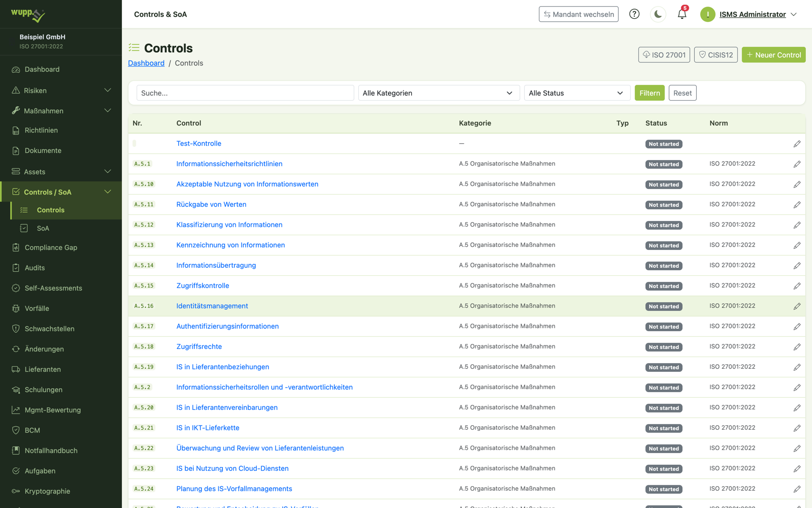Open the Alle Kategorien dropdown

pyautogui.click(x=439, y=93)
